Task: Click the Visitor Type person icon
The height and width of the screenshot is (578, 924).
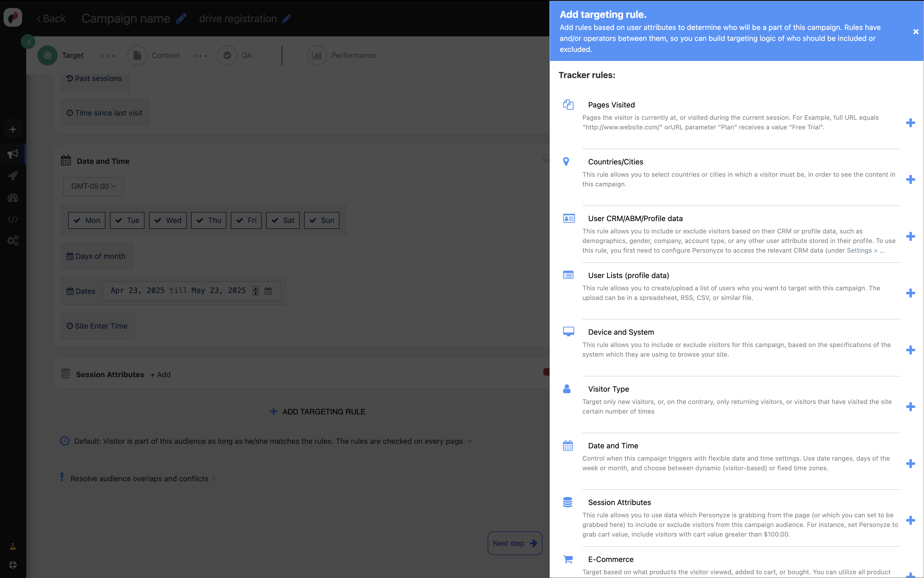Action: 567,389
